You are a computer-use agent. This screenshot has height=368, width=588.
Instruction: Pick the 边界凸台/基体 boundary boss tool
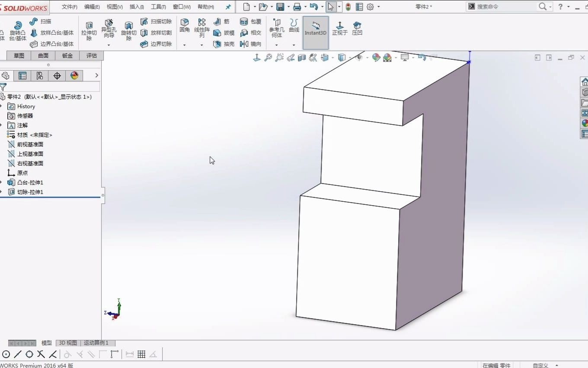click(51, 44)
